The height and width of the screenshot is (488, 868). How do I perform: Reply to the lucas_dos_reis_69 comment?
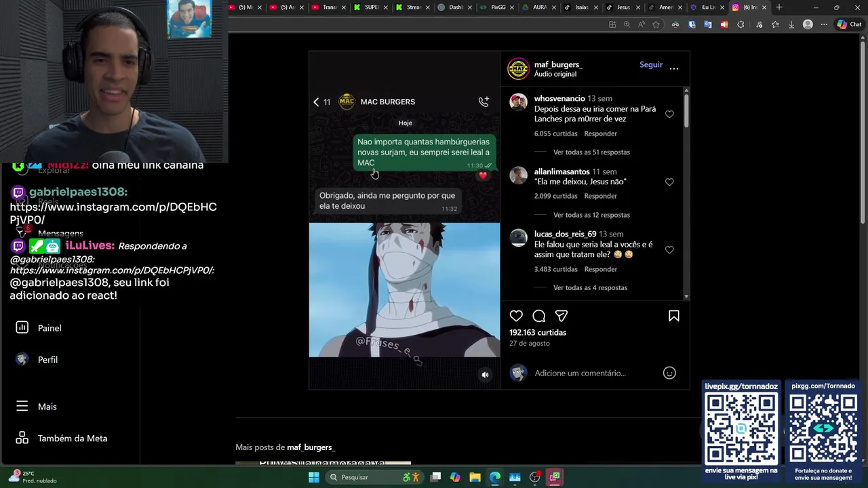point(600,269)
